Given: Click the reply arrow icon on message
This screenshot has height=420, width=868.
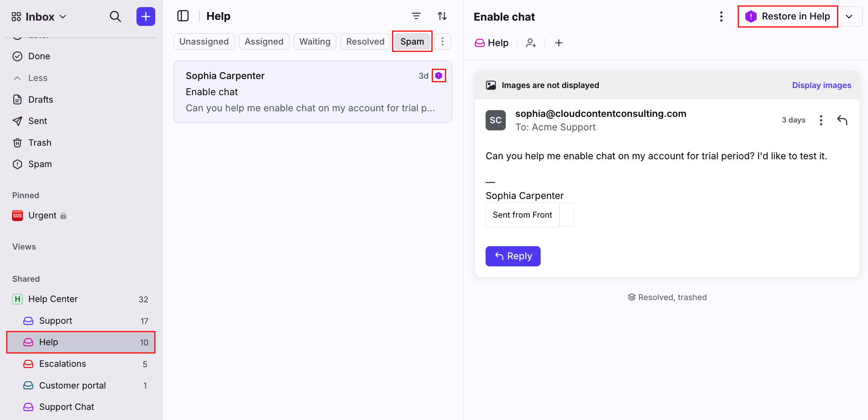Looking at the screenshot, I should 842,120.
